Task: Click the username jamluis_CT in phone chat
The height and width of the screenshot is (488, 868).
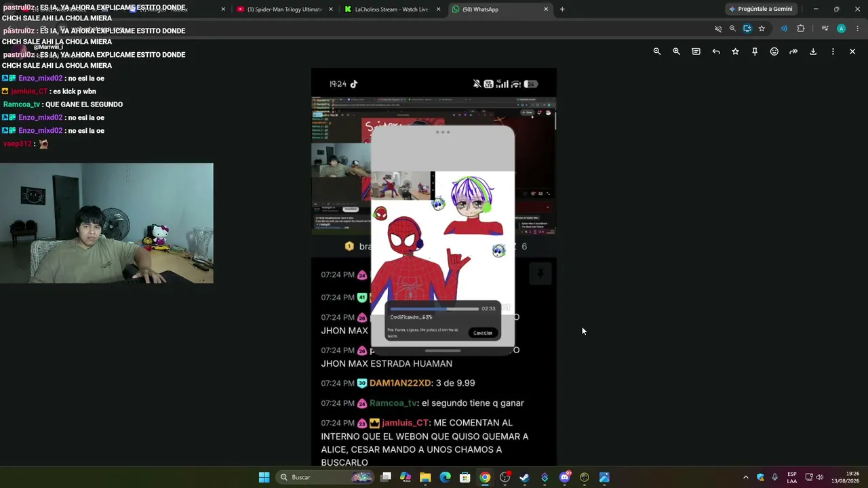Action: point(404,423)
